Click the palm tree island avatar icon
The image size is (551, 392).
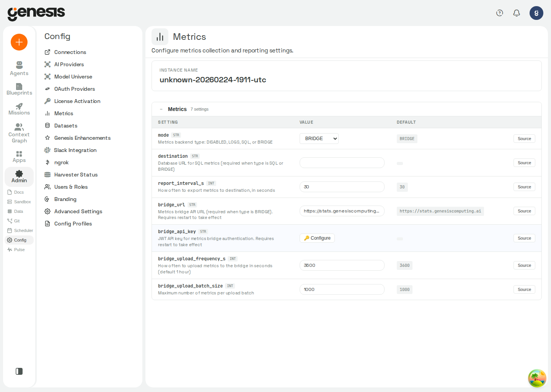pos(537,378)
